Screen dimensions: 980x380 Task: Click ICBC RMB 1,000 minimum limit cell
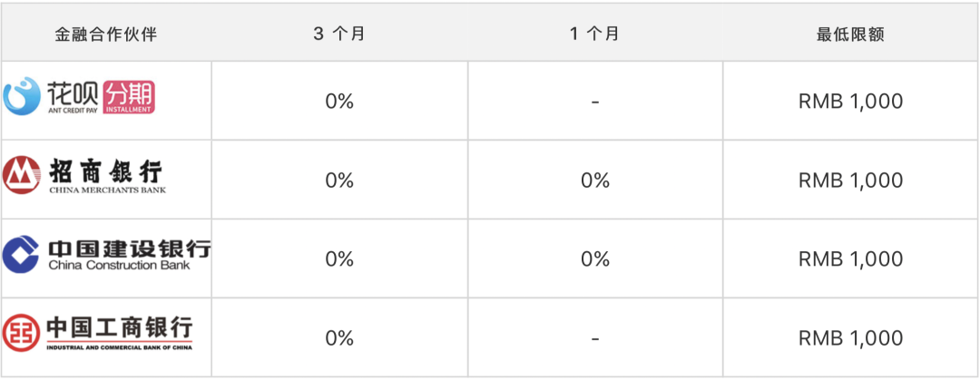click(x=850, y=338)
